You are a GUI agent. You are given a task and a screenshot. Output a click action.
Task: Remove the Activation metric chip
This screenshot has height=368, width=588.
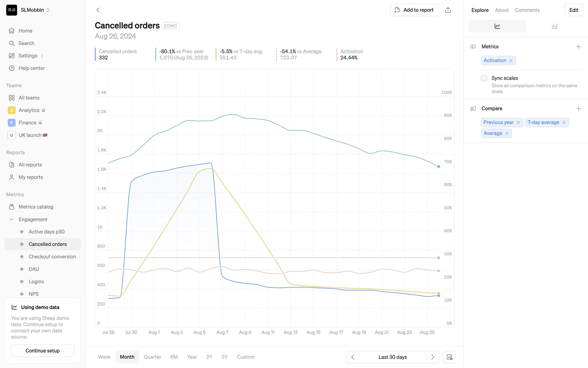tap(511, 61)
